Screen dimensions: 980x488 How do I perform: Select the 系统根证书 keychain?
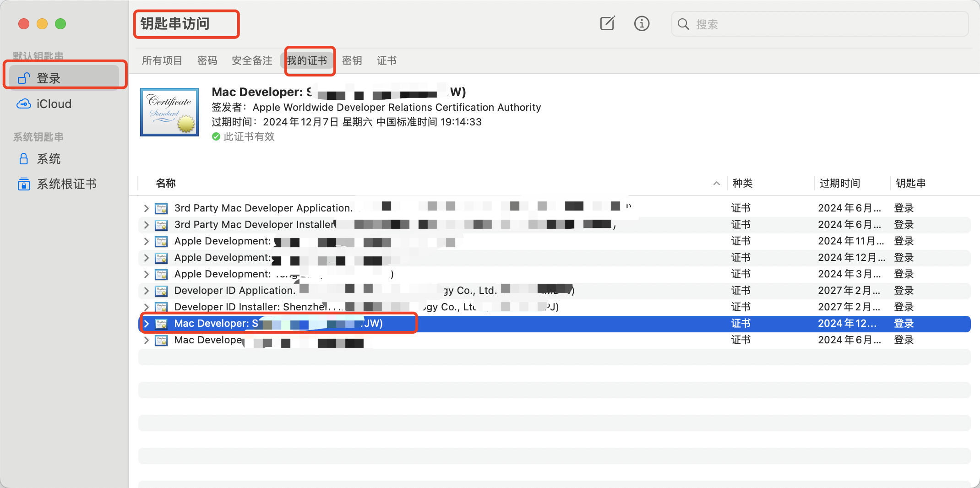pos(64,184)
